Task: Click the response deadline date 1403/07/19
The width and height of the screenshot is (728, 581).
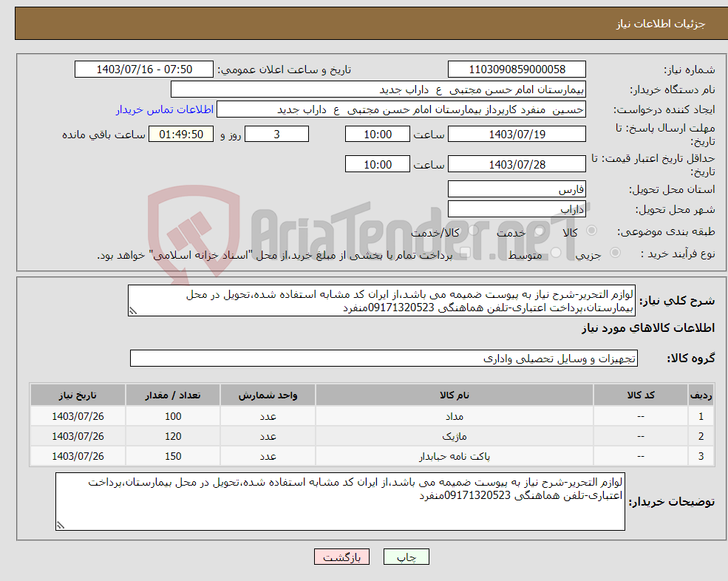Action: point(517,135)
